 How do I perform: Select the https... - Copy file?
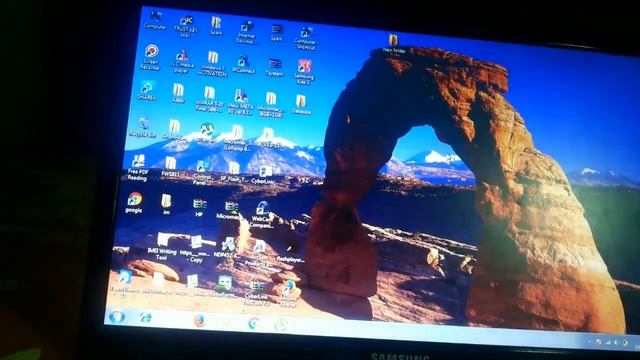click(196, 249)
